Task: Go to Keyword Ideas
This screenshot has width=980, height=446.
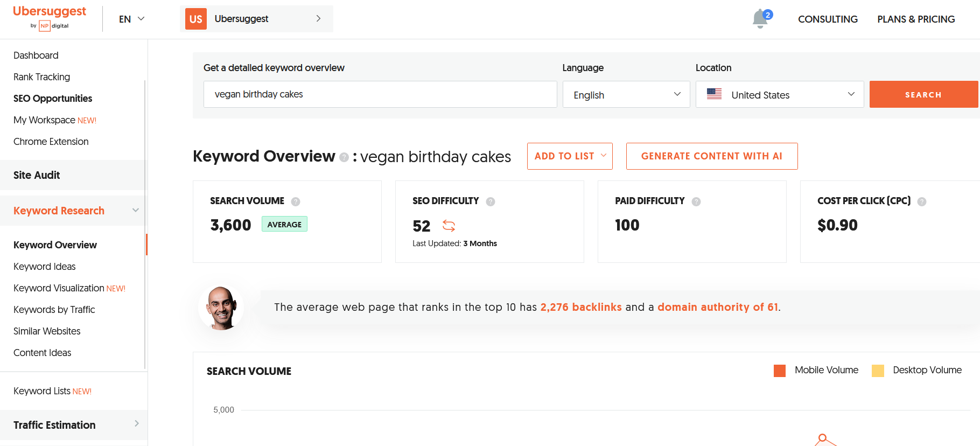Action: point(45,267)
